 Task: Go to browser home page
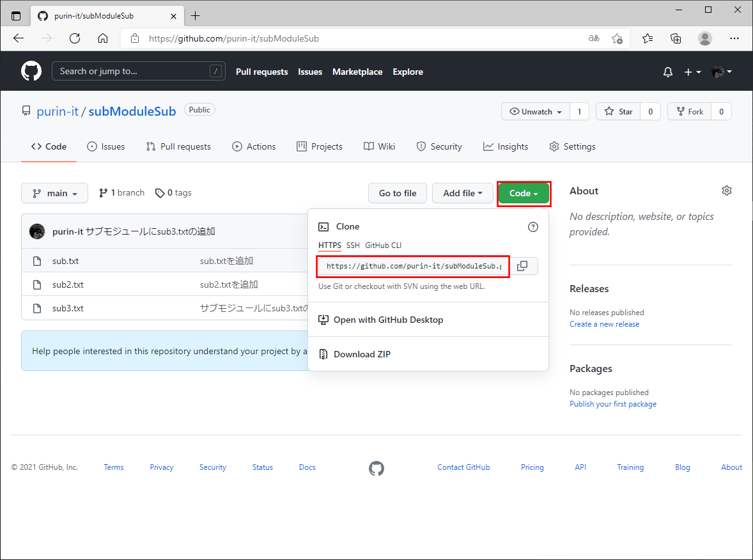pyautogui.click(x=103, y=38)
